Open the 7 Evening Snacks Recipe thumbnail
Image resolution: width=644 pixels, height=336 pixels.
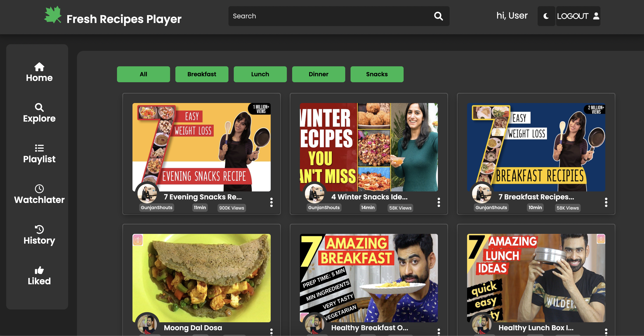click(201, 147)
